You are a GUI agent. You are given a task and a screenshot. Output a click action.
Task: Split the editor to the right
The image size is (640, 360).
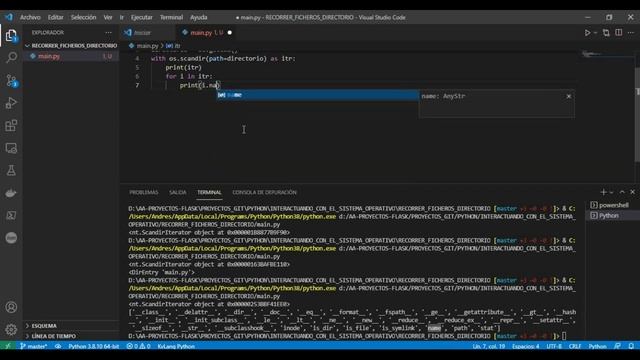(x=619, y=33)
